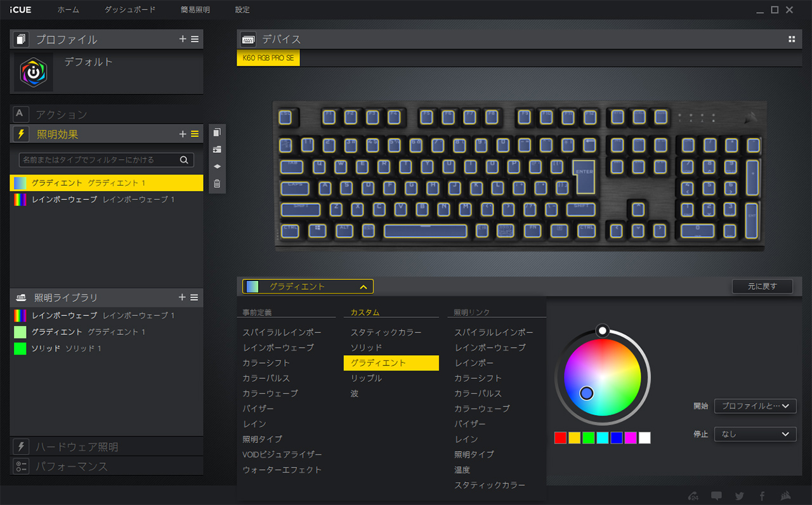Select グラディエント 1 in 照明ライブラリ
The image size is (812, 505).
tap(107, 332)
